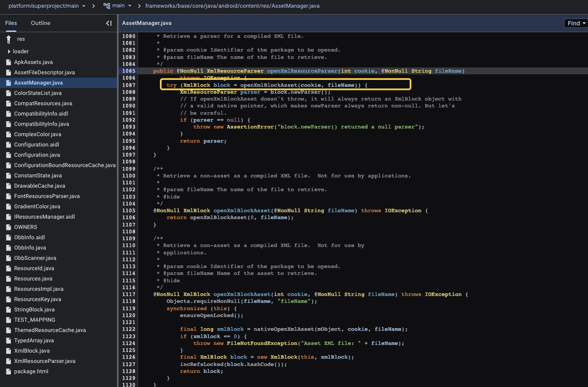This screenshot has width=588, height=387.
Task: Click ensureOpenLocked on line 1120
Action: pyautogui.click(x=207, y=315)
